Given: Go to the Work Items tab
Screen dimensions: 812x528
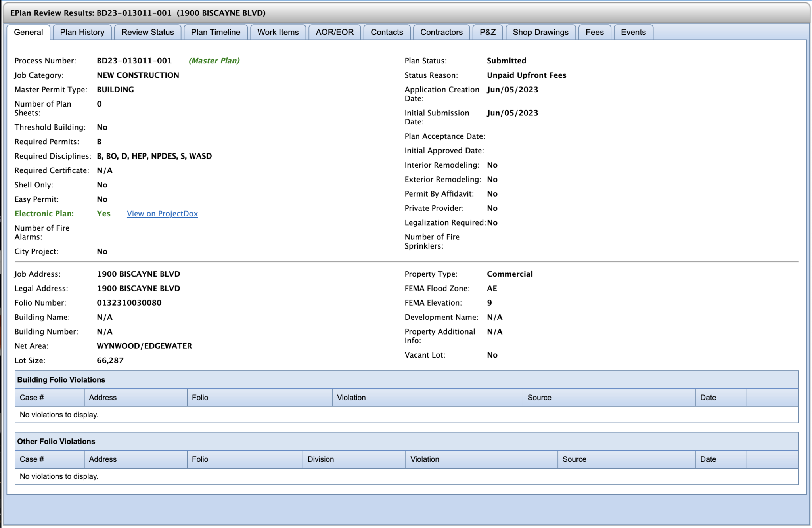Looking at the screenshot, I should (278, 32).
